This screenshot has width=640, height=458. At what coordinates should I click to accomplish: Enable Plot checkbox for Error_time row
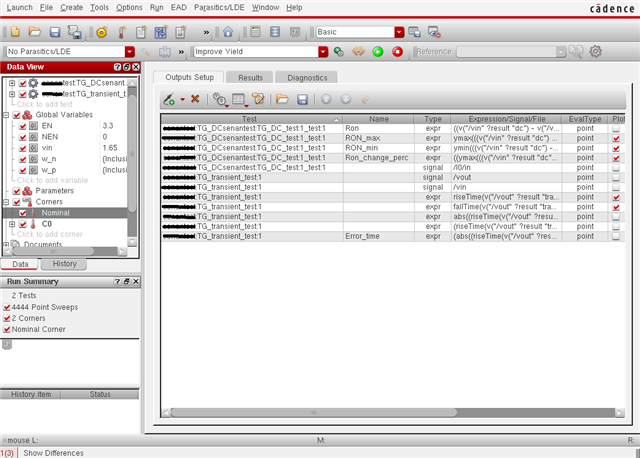point(616,236)
